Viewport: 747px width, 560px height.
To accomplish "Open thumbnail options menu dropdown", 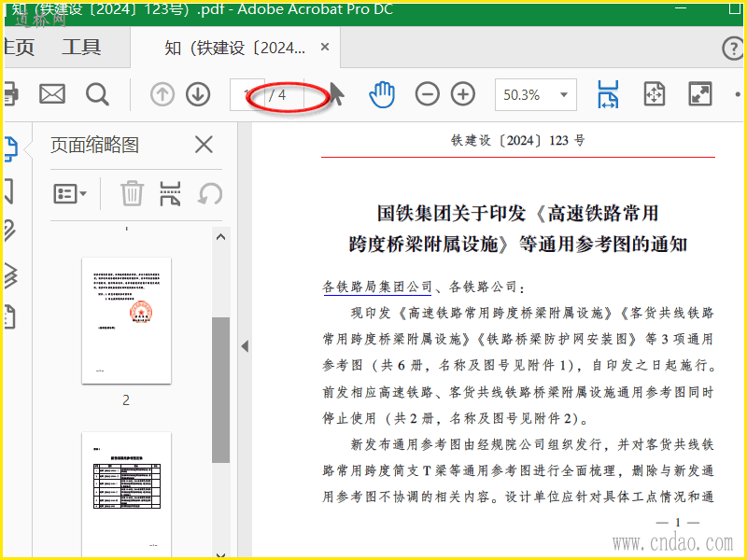I will click(x=69, y=194).
